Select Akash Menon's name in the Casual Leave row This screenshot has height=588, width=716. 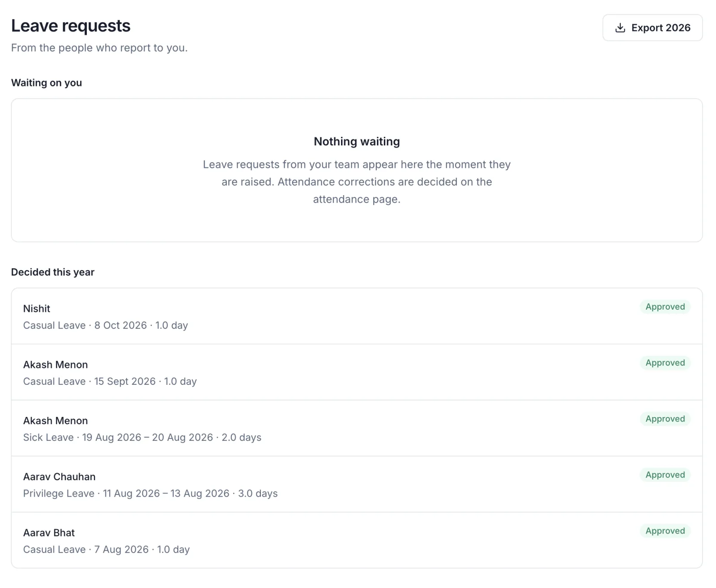coord(55,365)
